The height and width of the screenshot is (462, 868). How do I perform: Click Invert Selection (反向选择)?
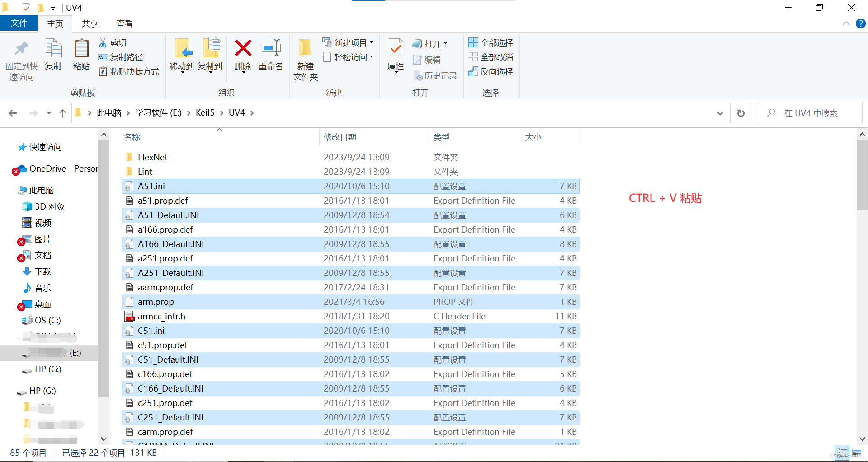point(491,71)
